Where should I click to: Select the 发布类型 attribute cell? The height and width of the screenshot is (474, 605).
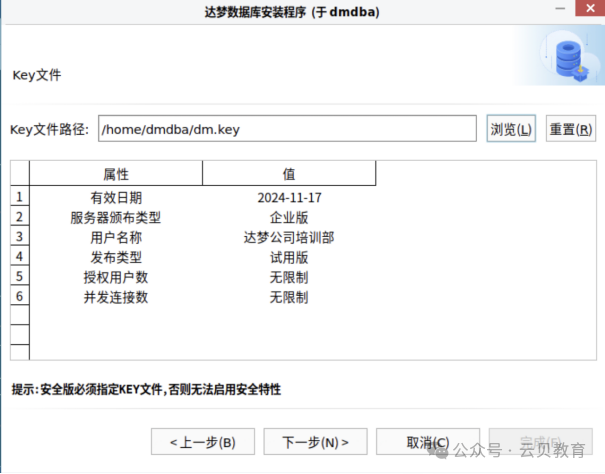click(x=116, y=257)
